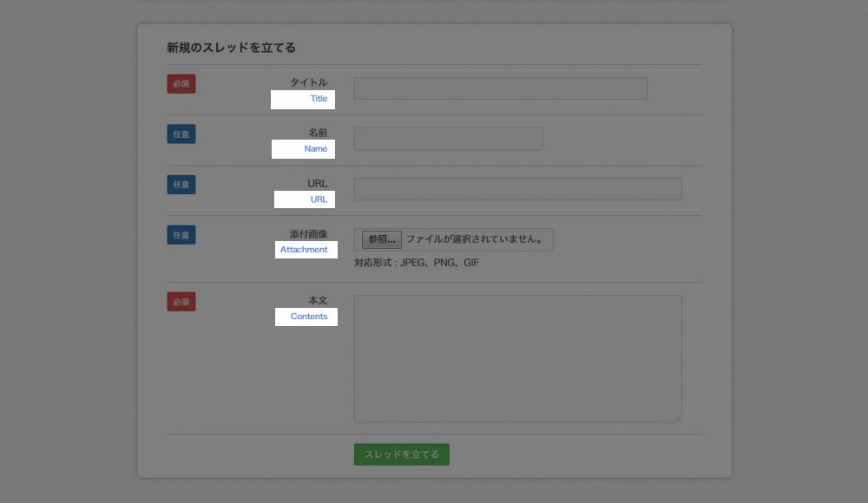Click the 名前 field label

coord(318,133)
